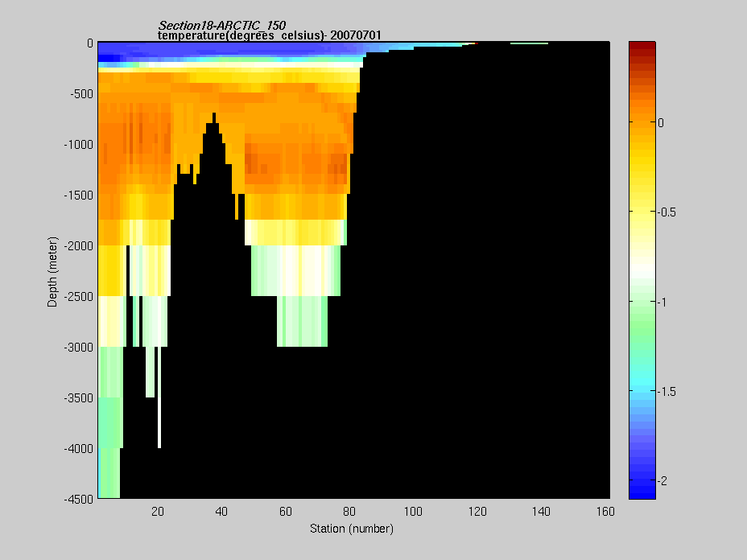
Task: Click the dark red top of the colorbar
Action: pos(642,46)
